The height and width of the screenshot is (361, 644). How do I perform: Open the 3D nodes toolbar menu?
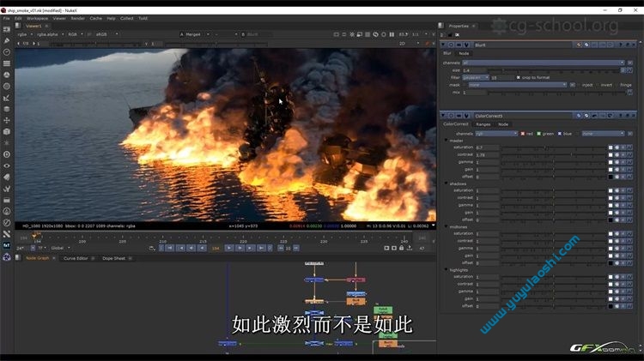click(x=7, y=132)
